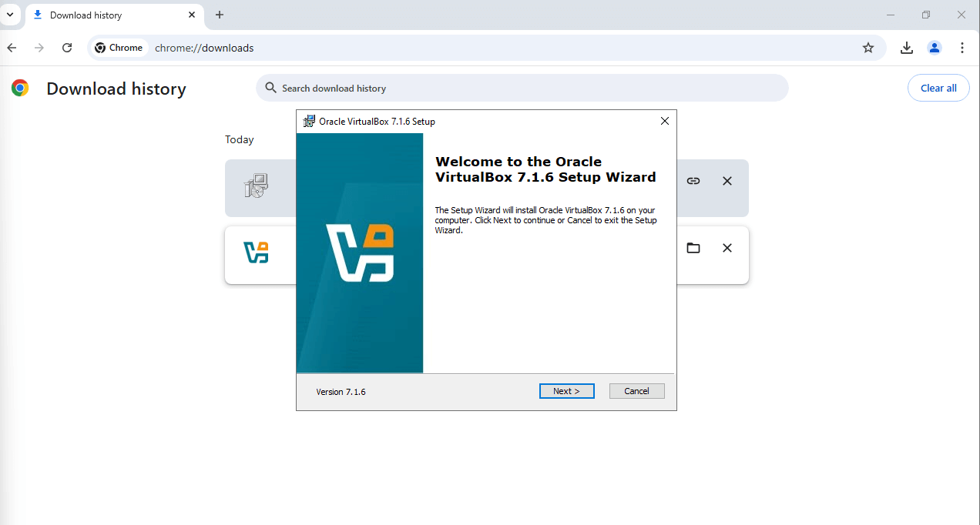Viewport: 980px width, 525px height.
Task: Clear all download history
Action: point(938,88)
